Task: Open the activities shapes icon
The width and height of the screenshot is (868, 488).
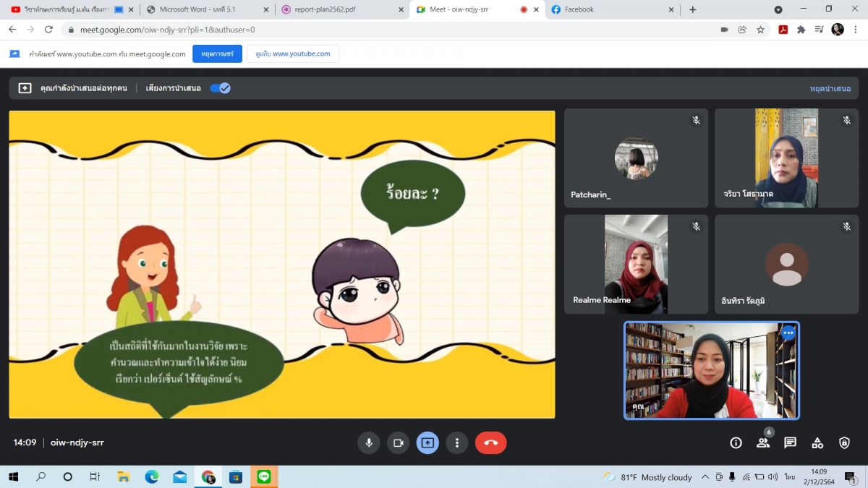Action: click(x=817, y=442)
